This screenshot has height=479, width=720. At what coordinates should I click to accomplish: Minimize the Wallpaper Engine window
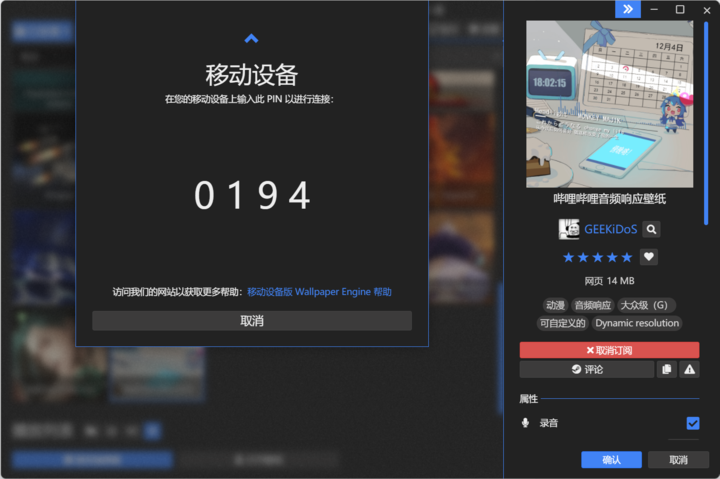[x=654, y=10]
